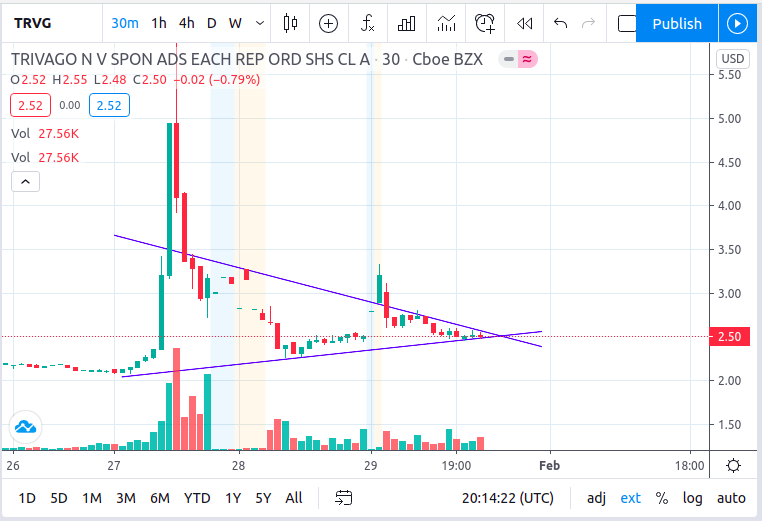
Task: Open the Go to date calendar icon
Action: (344, 498)
